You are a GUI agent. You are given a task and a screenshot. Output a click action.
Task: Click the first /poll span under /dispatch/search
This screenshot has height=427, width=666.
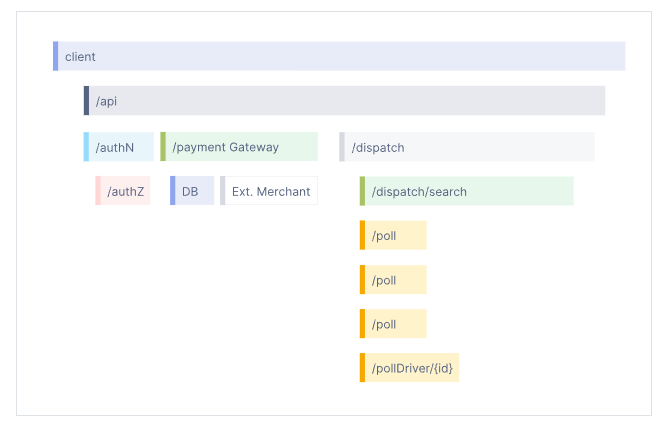(395, 236)
